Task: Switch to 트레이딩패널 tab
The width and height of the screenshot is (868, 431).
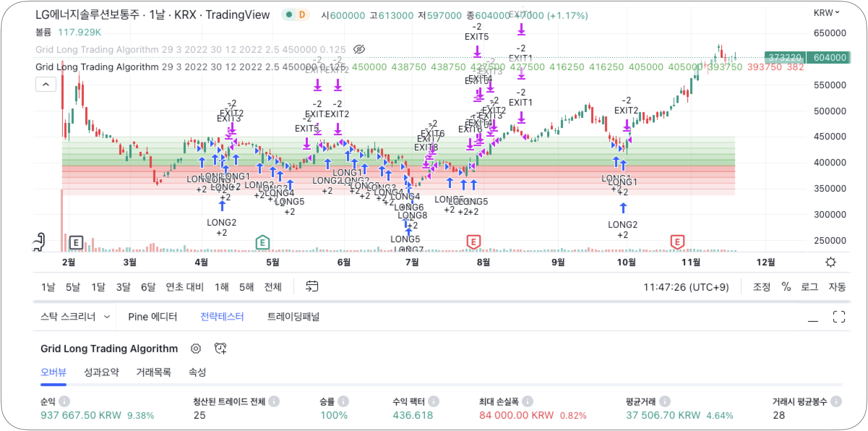Action: click(x=293, y=317)
